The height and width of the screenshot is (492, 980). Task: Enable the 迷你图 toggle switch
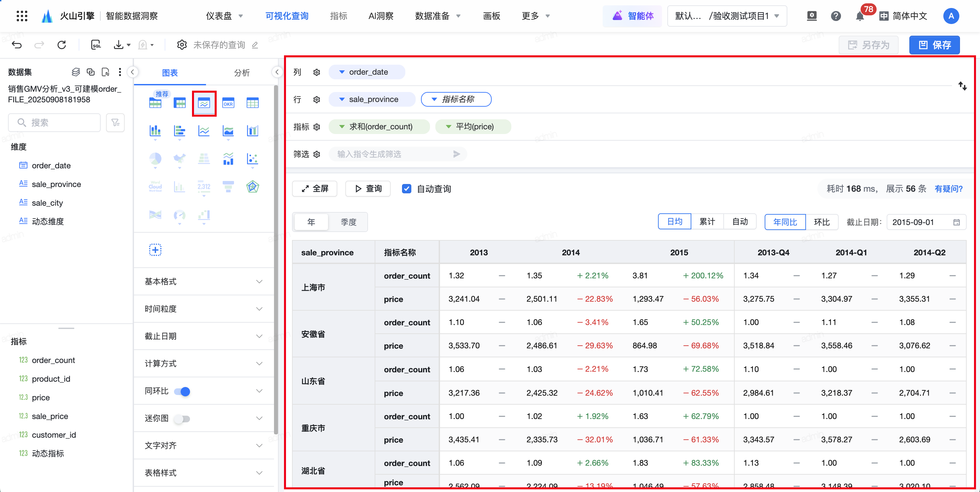[182, 419]
